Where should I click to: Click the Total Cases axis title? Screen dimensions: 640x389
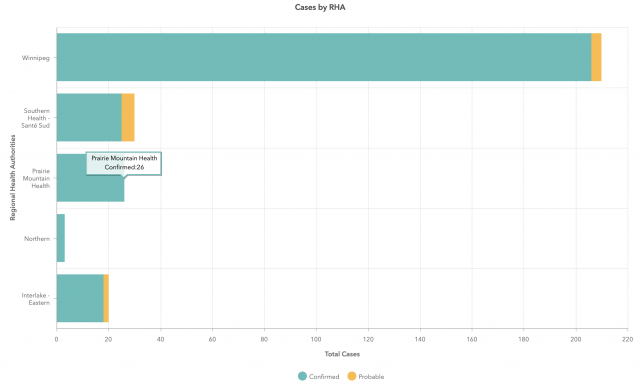click(342, 354)
